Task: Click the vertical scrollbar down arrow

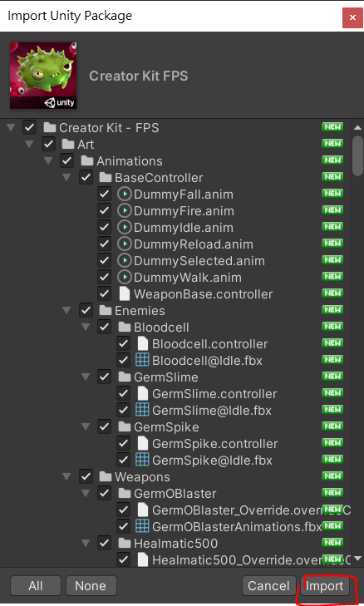Action: tap(357, 558)
